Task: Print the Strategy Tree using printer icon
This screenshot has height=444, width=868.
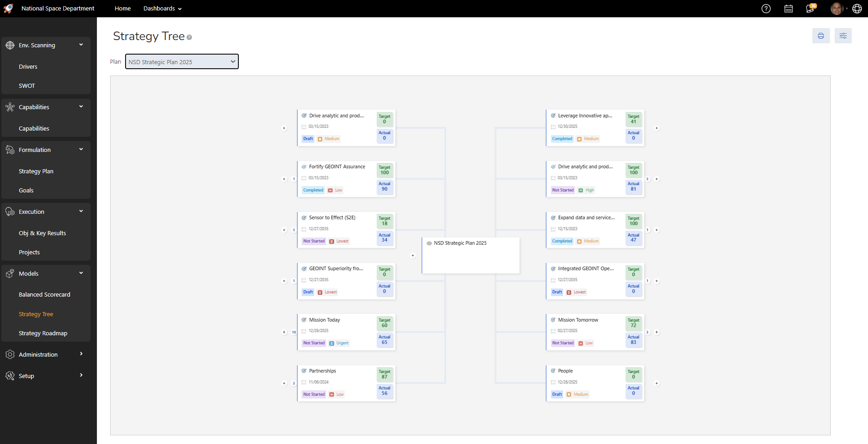Action: [821, 35]
